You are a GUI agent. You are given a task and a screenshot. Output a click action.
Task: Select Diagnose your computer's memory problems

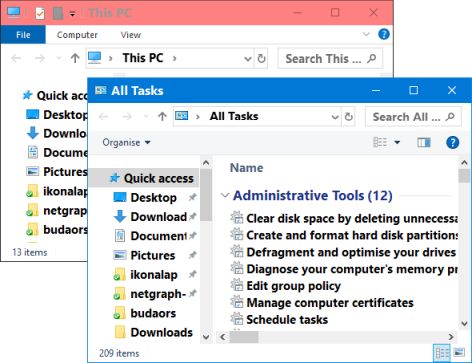(x=344, y=269)
